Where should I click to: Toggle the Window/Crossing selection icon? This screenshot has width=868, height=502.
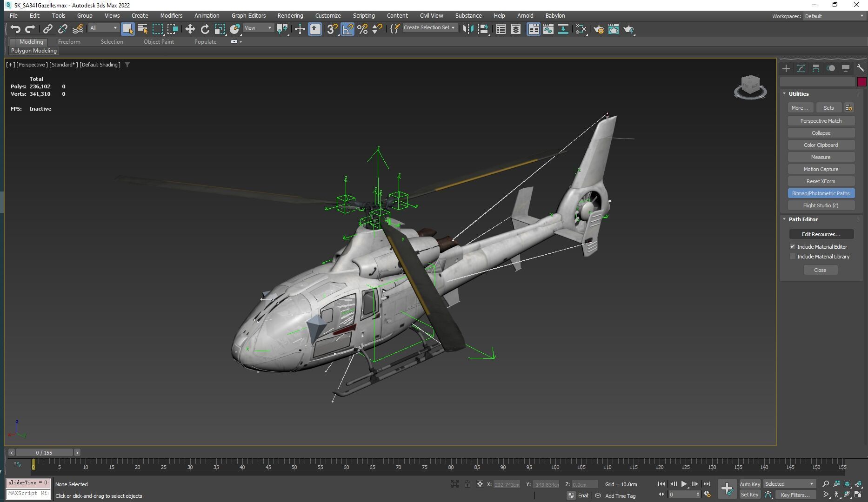pyautogui.click(x=173, y=29)
